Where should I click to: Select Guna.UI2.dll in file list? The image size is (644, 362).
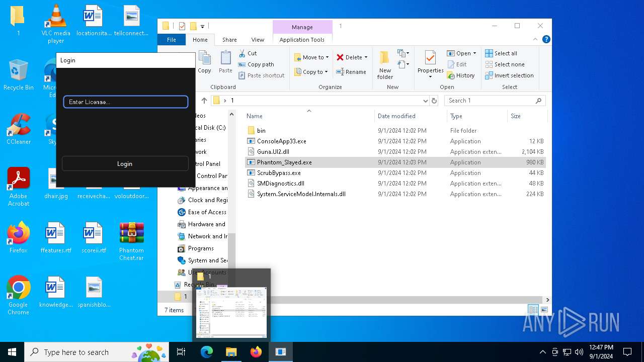coord(395,152)
